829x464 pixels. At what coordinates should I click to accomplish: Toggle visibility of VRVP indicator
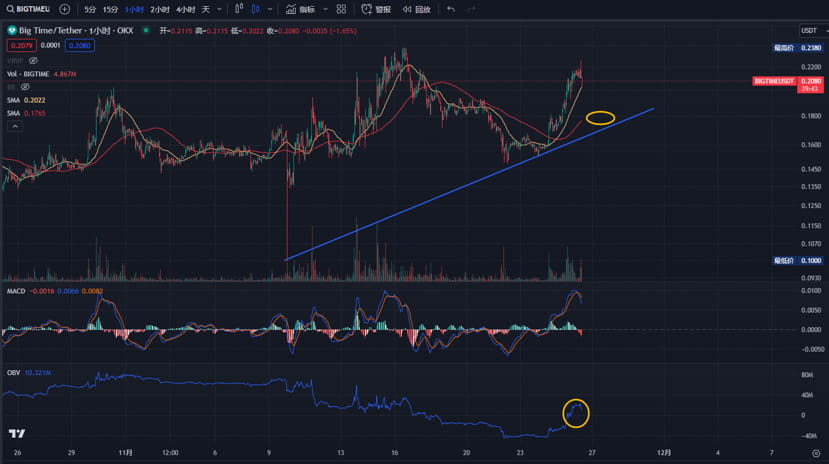(x=33, y=61)
